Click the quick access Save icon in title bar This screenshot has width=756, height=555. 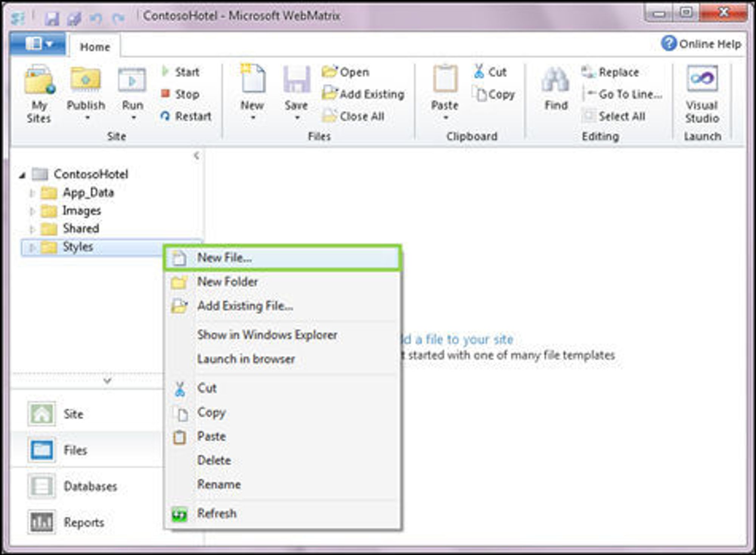pyautogui.click(x=52, y=18)
